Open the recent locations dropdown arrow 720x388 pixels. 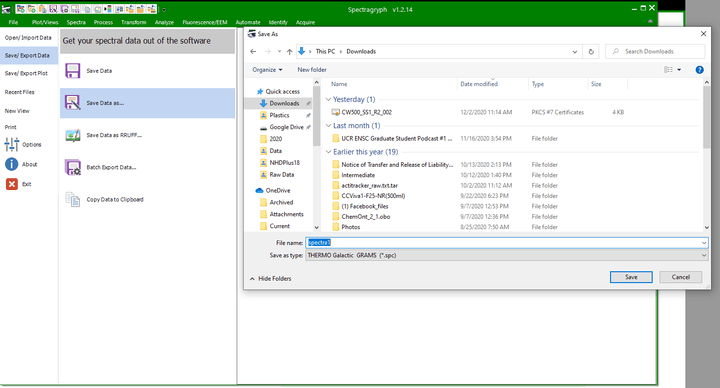click(x=279, y=51)
